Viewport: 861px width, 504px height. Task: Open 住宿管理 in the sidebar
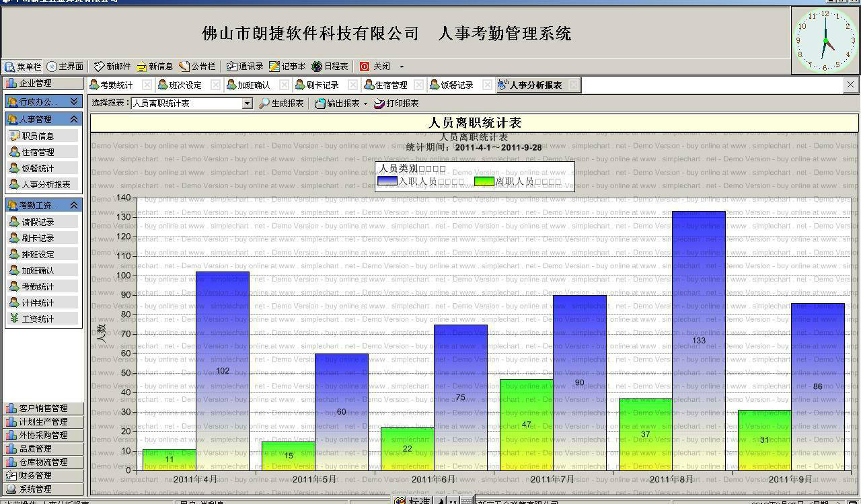tap(43, 152)
